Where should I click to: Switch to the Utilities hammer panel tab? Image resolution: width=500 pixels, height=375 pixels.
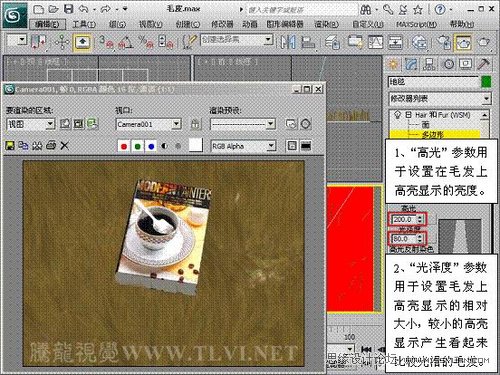tap(484, 64)
